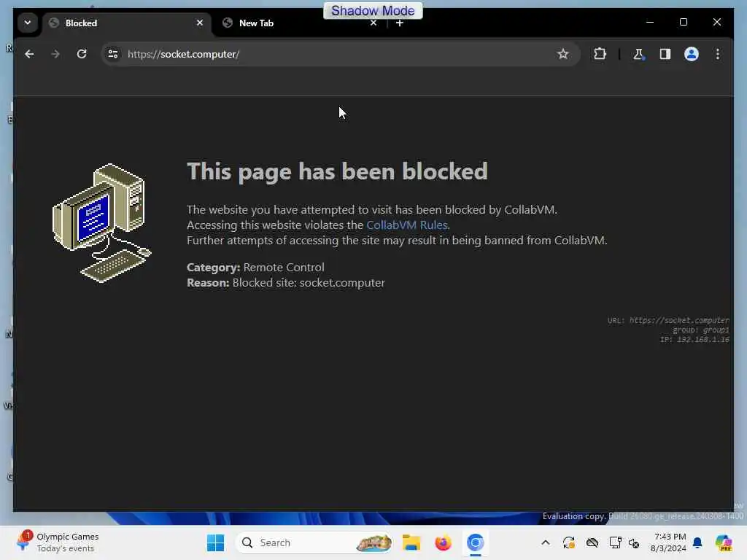Expand the tab search dropdown arrow

pos(28,23)
